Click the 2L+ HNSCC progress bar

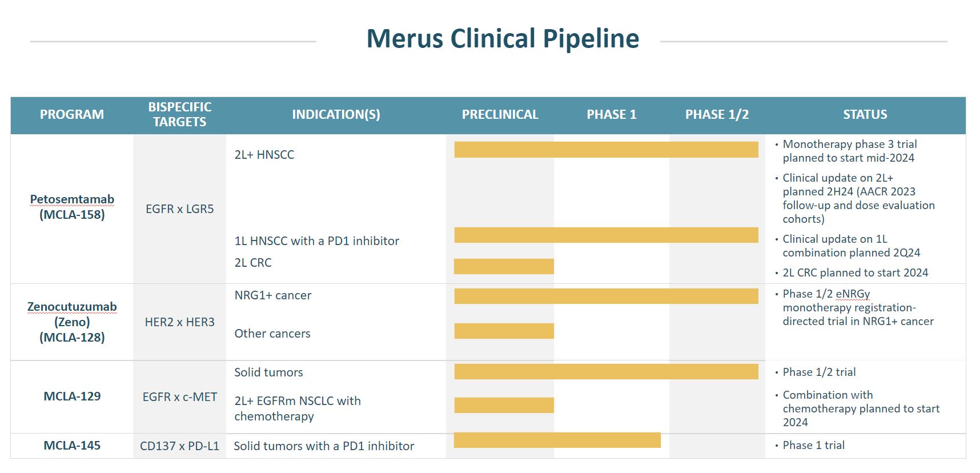point(606,150)
